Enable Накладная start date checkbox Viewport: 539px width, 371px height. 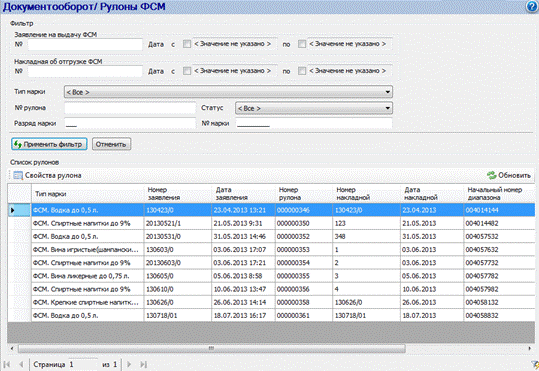click(x=187, y=71)
